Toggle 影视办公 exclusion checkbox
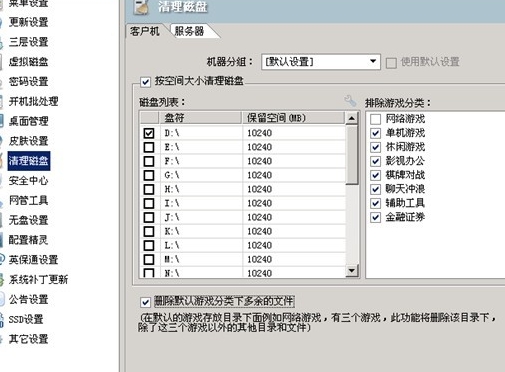 coord(375,161)
